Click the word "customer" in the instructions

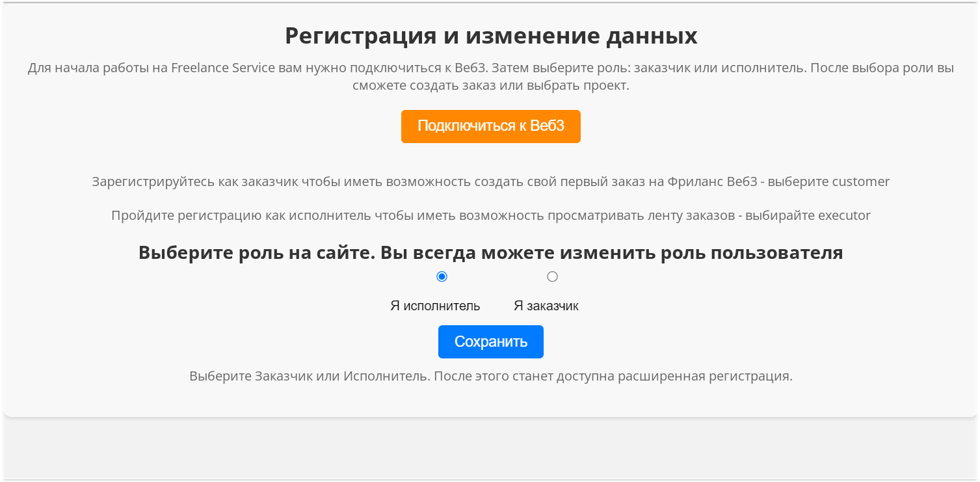point(862,181)
